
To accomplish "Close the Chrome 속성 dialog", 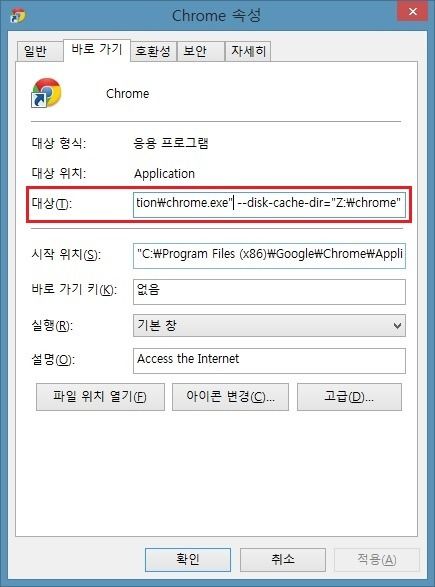I will pyautogui.click(x=413, y=11).
